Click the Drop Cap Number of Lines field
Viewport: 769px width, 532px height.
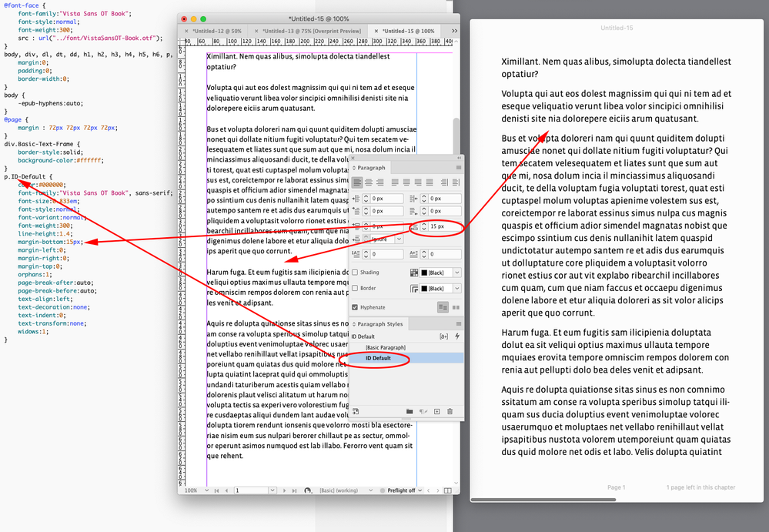[x=387, y=254]
